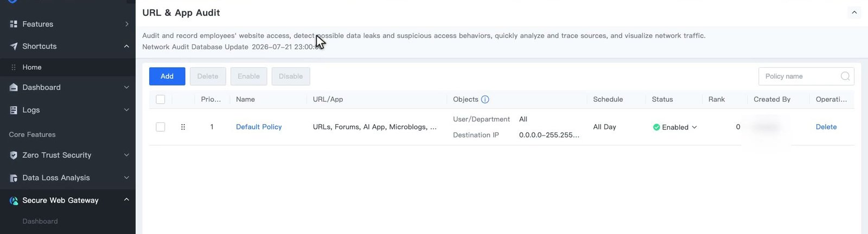Click the Core Features section label
The image size is (868, 234).
[32, 135]
